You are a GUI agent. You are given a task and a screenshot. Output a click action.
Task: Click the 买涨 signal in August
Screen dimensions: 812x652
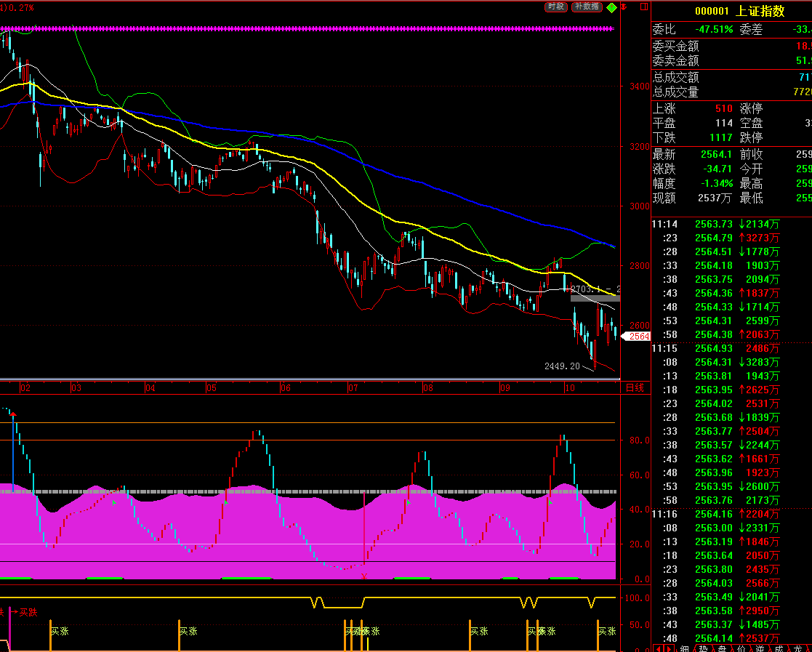(479, 632)
